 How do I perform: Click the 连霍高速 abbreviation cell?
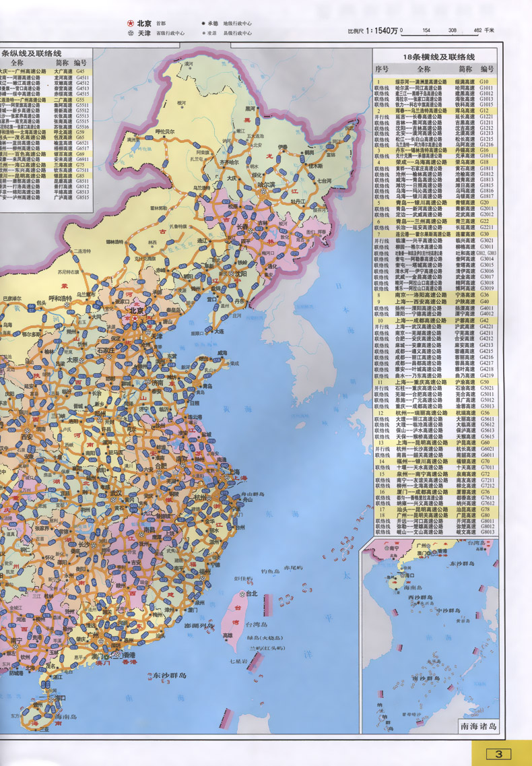click(x=464, y=234)
